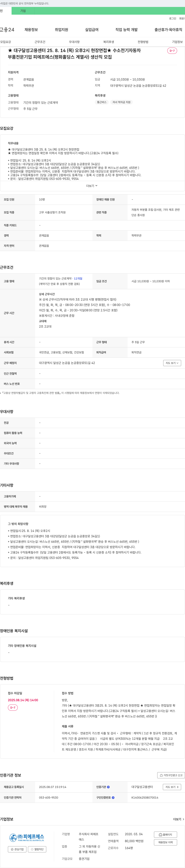Click the 설립연도 value 2020. 03. 04

click(133, 834)
